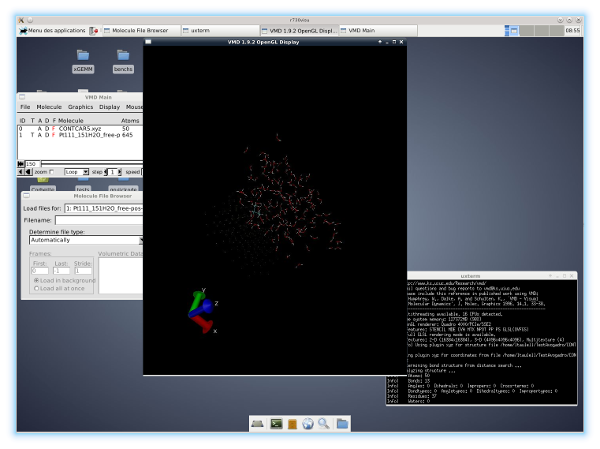Click the animation frame slider
This screenshot has width=600, height=449.
pos(92,163)
